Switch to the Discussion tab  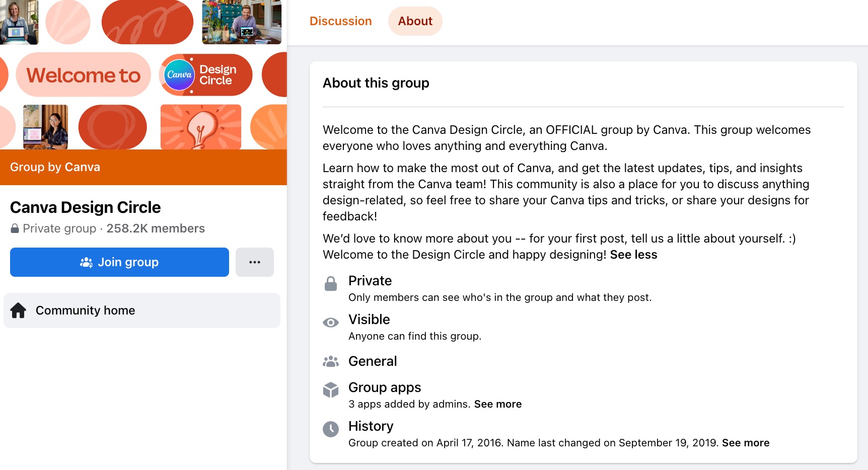340,21
